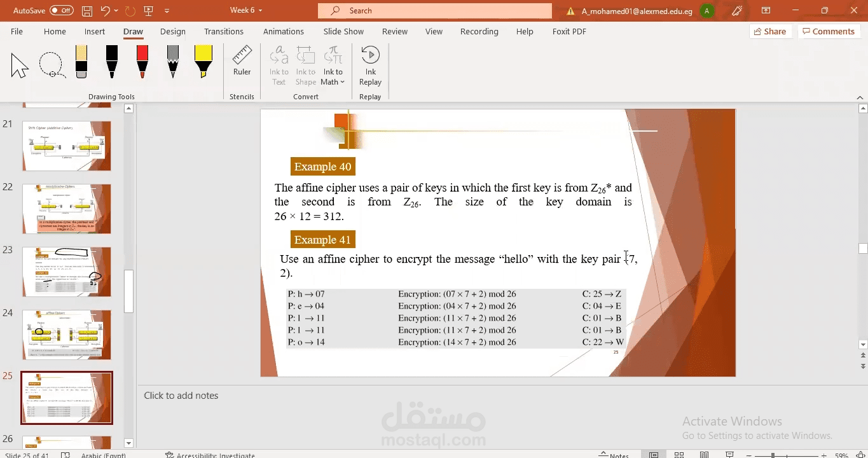Open Ribbon Display Options
The image size is (868, 458).
pyautogui.click(x=766, y=11)
